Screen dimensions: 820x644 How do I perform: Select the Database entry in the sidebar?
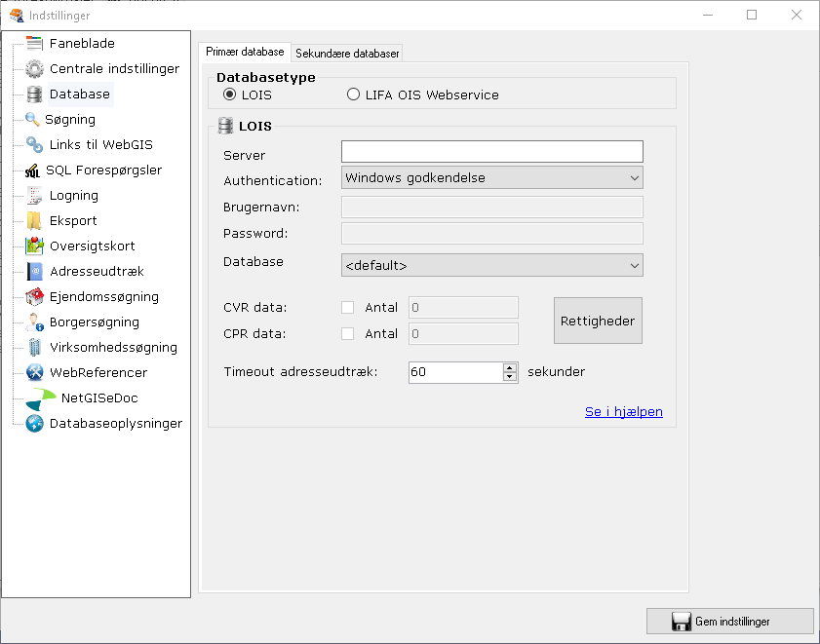point(78,94)
